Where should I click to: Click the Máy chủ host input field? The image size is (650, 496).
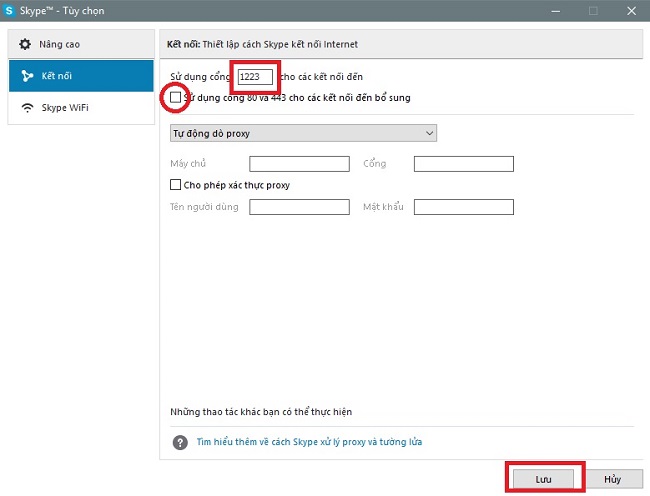(299, 164)
